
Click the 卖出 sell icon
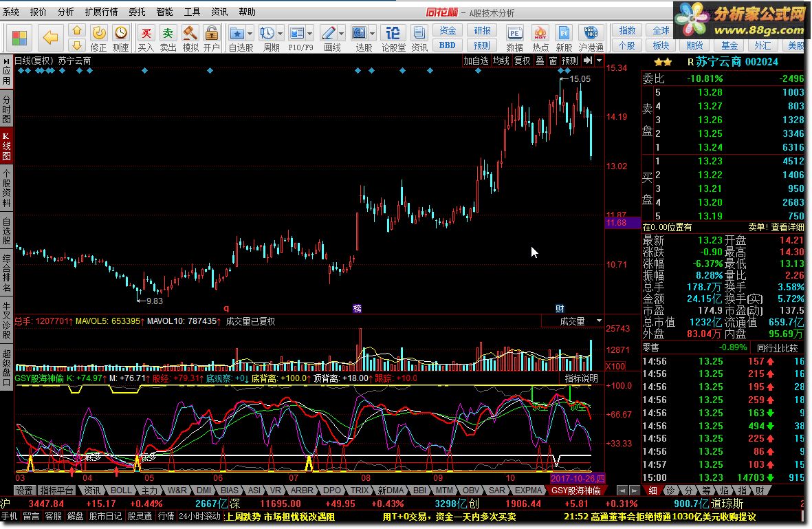pos(168,33)
